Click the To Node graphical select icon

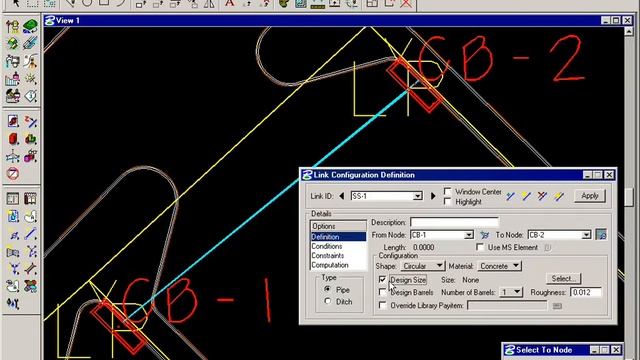click(x=601, y=235)
